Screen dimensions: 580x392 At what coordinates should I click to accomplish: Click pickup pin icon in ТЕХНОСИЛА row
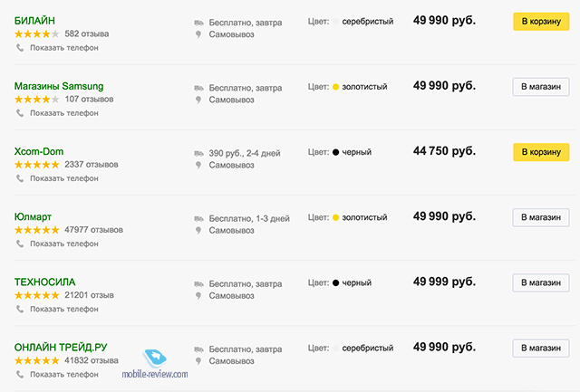coord(198,295)
